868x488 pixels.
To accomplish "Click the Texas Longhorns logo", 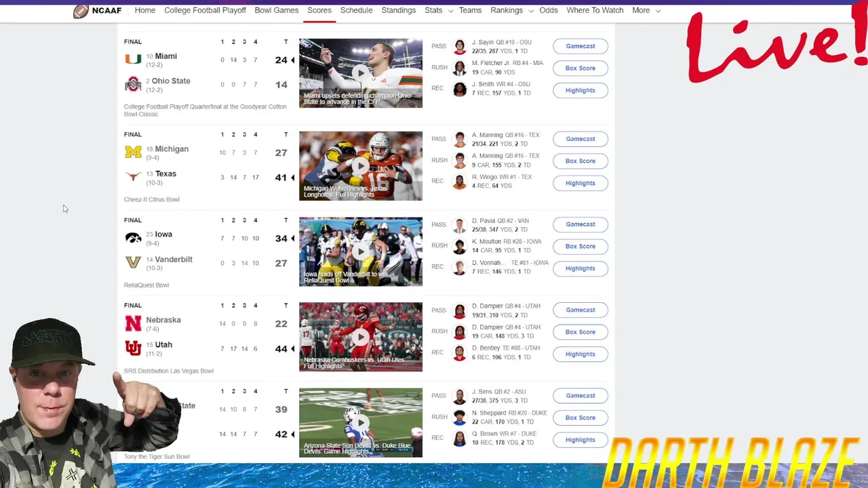I will coord(133,177).
